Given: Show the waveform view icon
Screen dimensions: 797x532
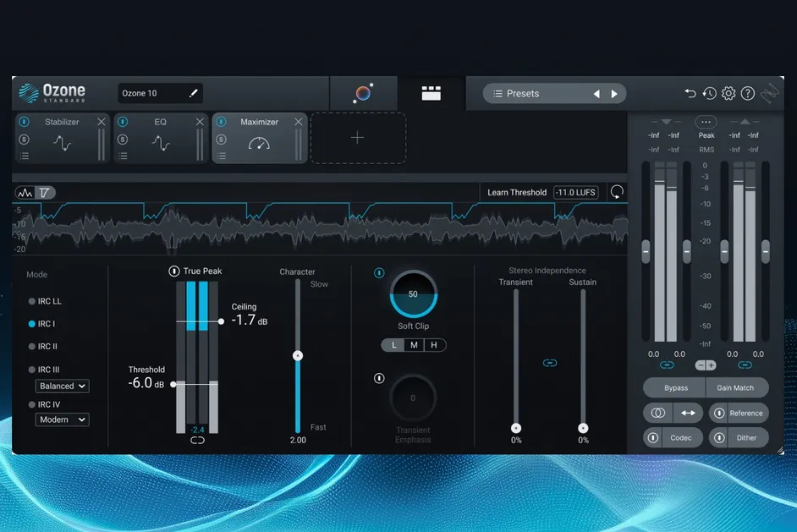Looking at the screenshot, I should point(25,193).
